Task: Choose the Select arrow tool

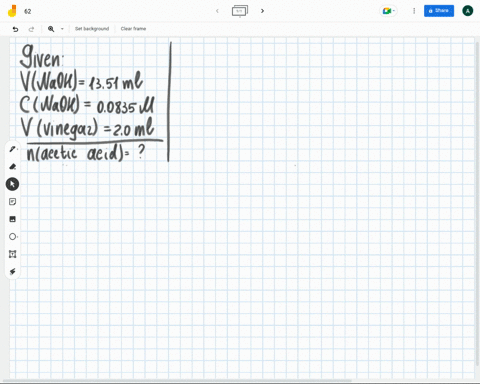Action: click(x=12, y=184)
